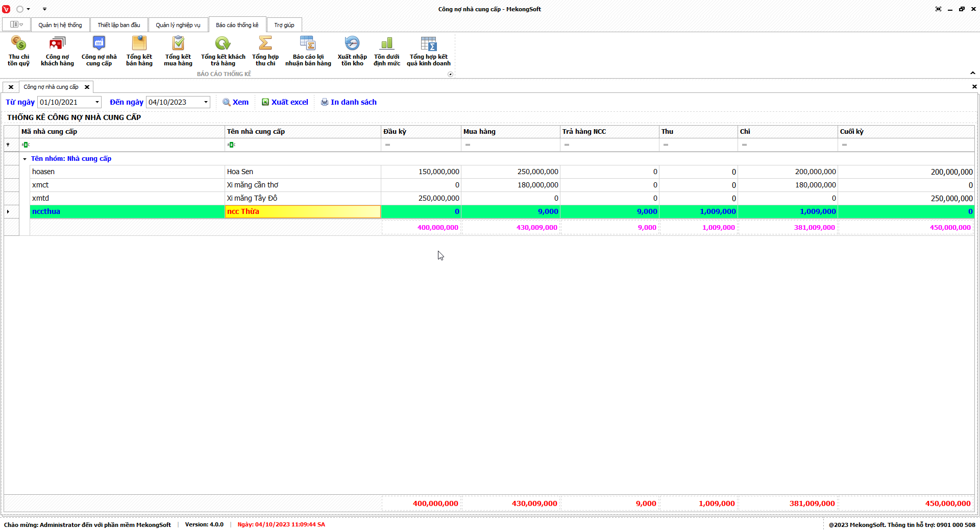
Task: Open the Thu chi tồn quỹ report
Action: (18, 51)
